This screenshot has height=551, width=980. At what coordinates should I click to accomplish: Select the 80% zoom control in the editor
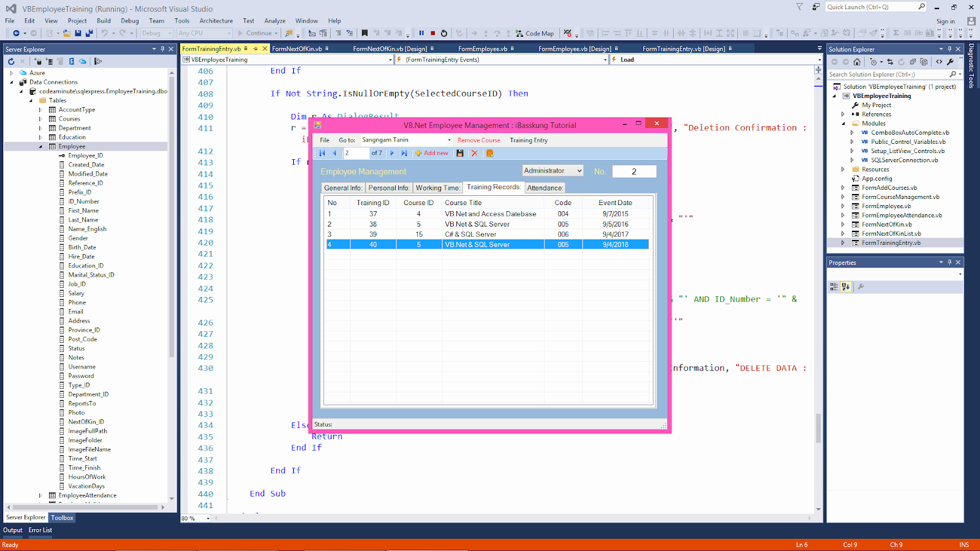tap(194, 518)
